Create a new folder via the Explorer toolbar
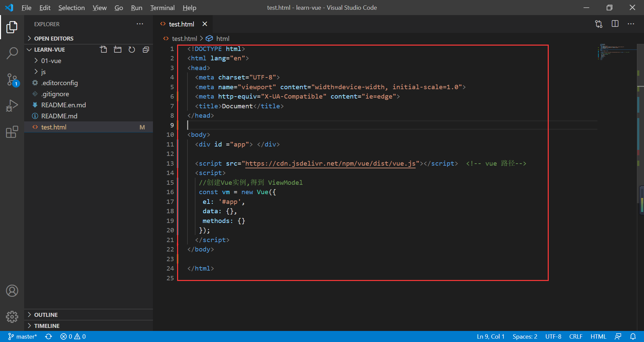644x342 pixels. tap(117, 49)
